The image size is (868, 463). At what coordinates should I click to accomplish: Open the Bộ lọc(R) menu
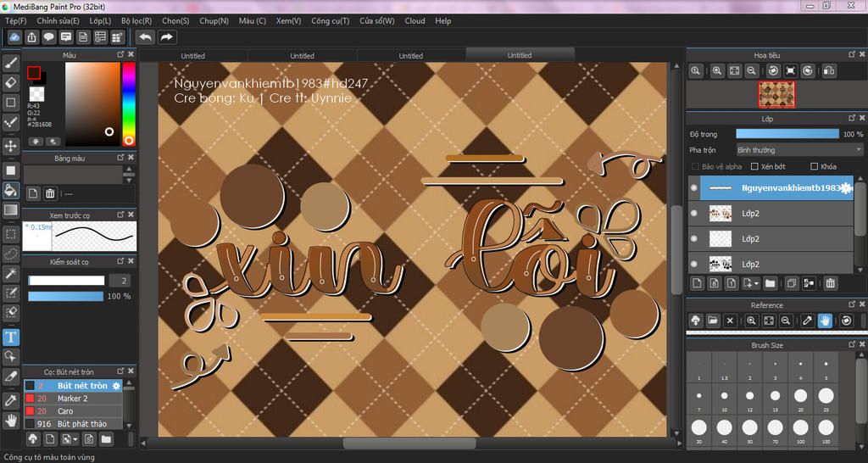136,21
